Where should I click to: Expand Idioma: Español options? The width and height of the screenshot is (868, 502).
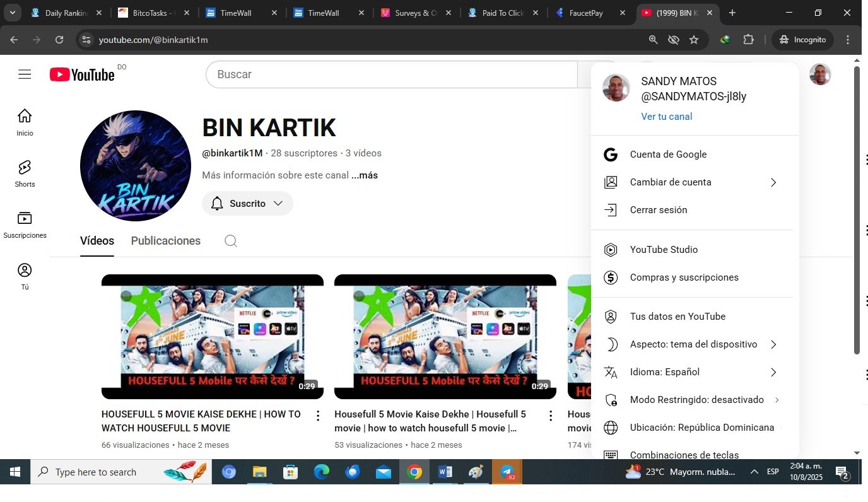coord(695,372)
